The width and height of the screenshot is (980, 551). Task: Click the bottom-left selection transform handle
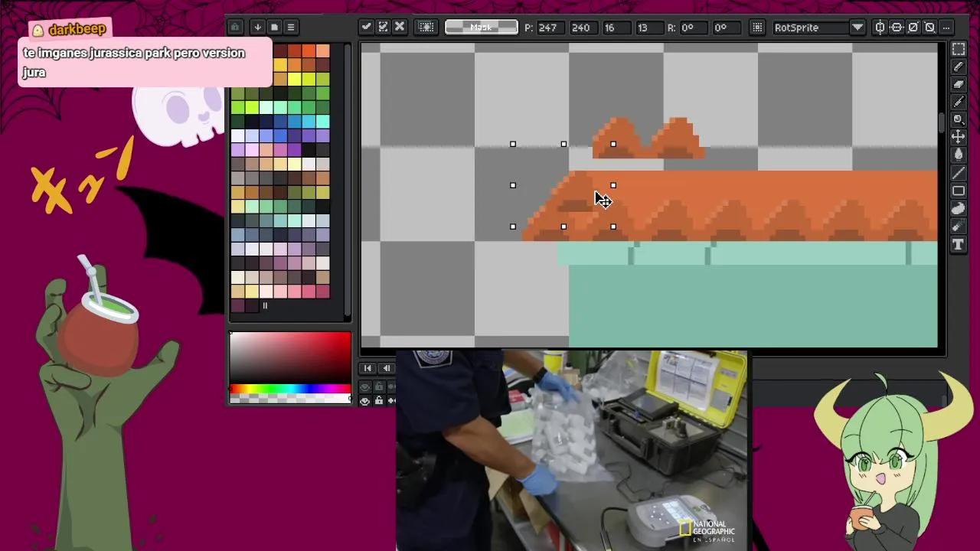[513, 227]
